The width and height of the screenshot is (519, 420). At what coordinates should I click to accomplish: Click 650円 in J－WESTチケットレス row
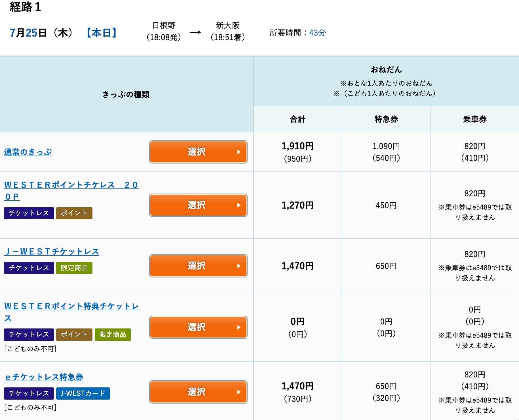coord(386,266)
